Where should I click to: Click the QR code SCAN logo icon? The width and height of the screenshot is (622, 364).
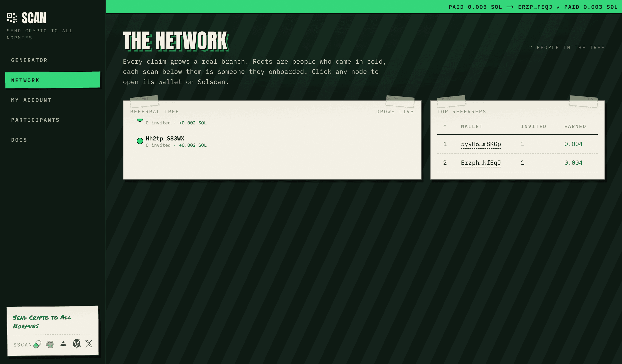[12, 18]
